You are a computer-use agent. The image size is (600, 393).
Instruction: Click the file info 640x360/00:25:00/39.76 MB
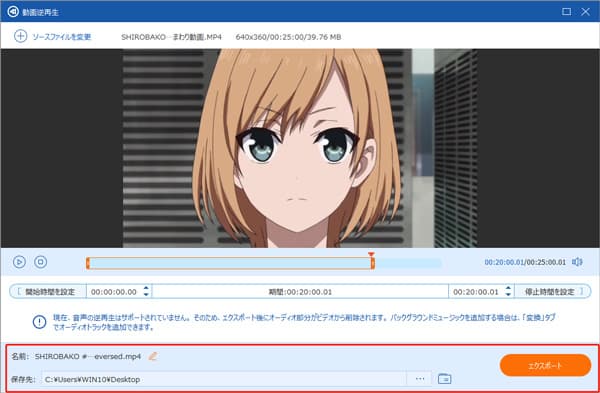click(288, 37)
